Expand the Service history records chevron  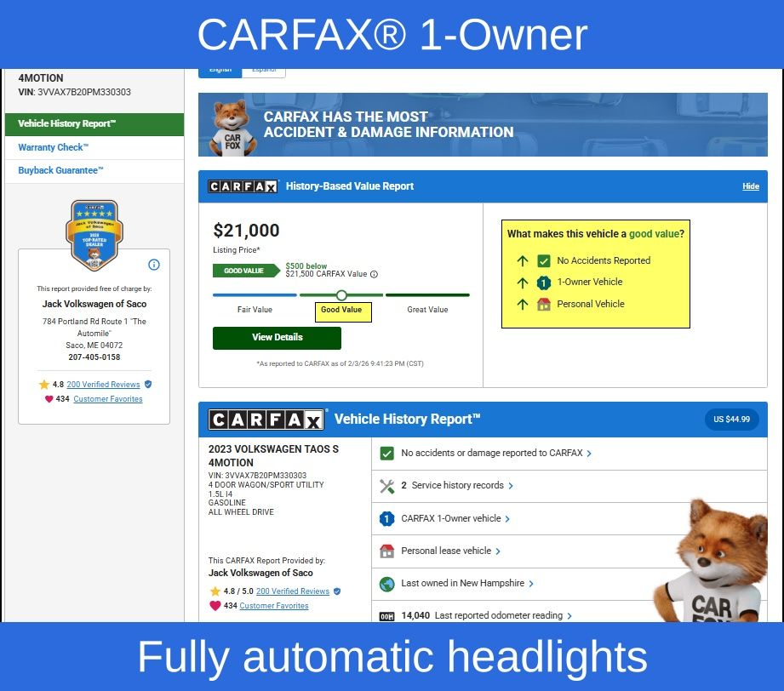511,486
